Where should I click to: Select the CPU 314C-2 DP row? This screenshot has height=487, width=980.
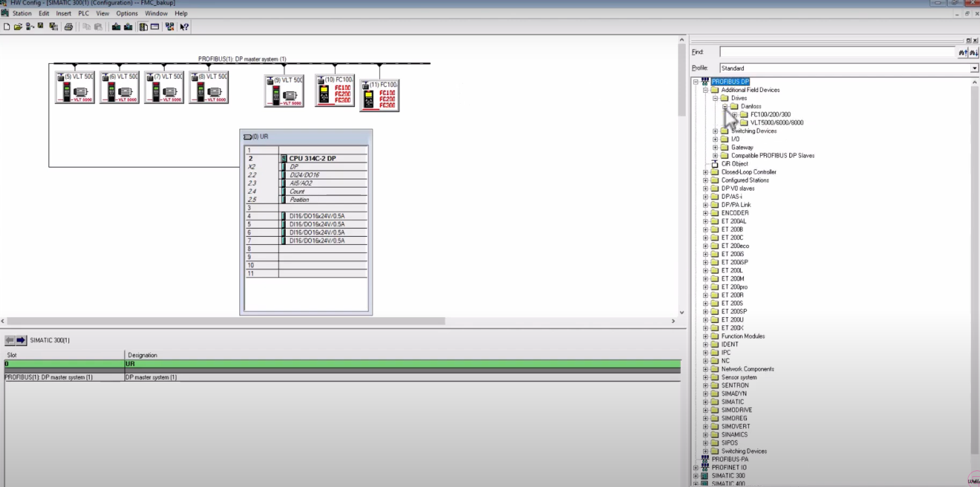[313, 158]
